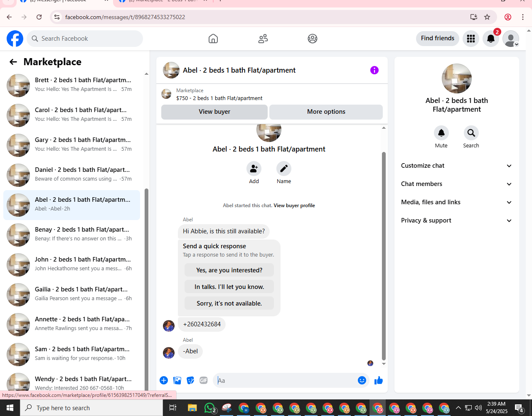
Task: Reload the page in the browser
Action: click(39, 17)
